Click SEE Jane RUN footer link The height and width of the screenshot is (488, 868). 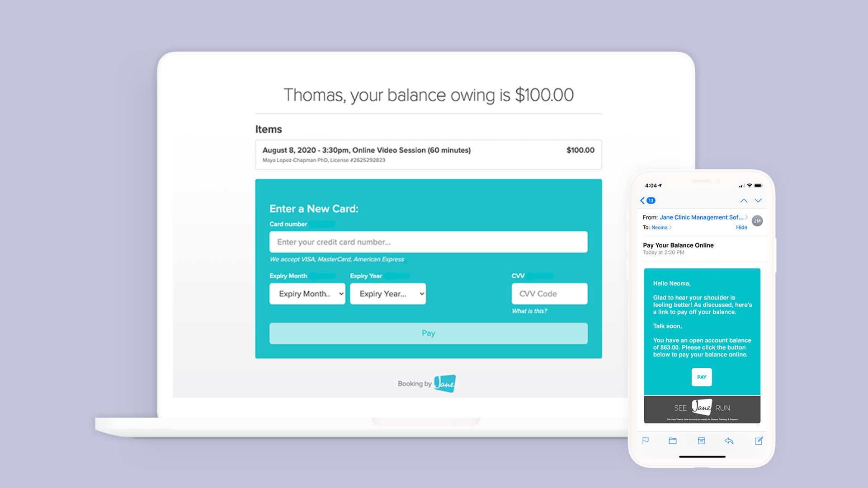pyautogui.click(x=701, y=408)
